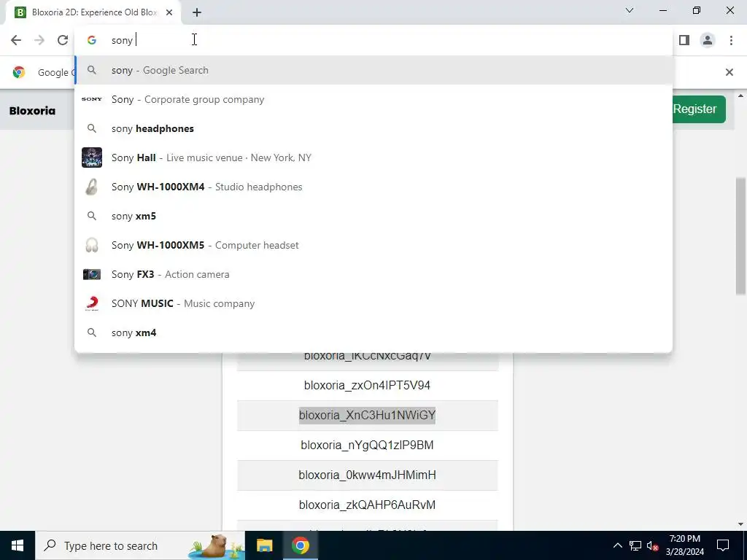The height and width of the screenshot is (560, 747).
Task: Select the 'Sony - Corporate group company' suggestion
Action: (x=373, y=99)
